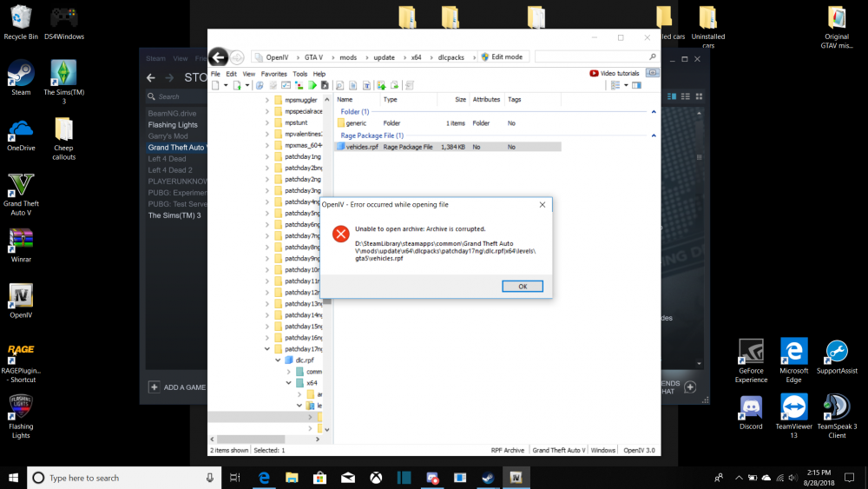Viewport: 868px width, 489px height.
Task: Click the view mode list icon in OpenIV toolbar
Action: point(615,85)
